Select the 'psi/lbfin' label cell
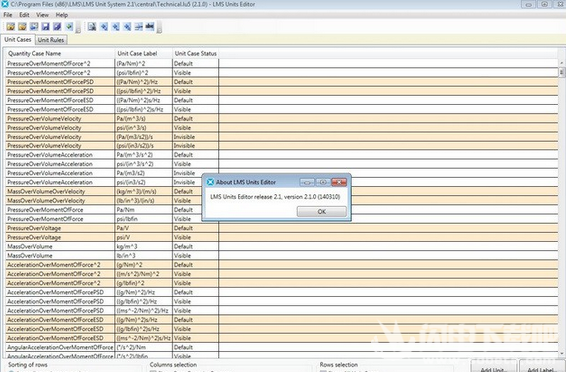 [x=144, y=219]
